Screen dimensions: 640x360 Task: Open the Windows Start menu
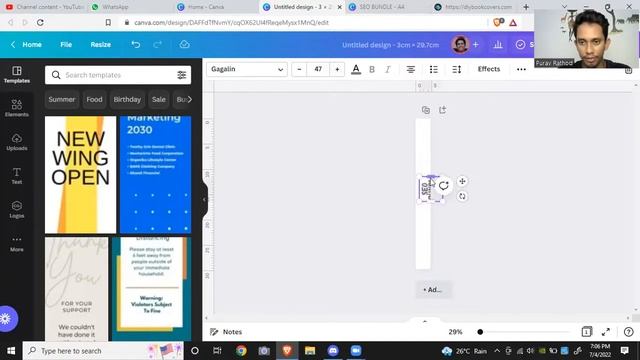pos(11,351)
